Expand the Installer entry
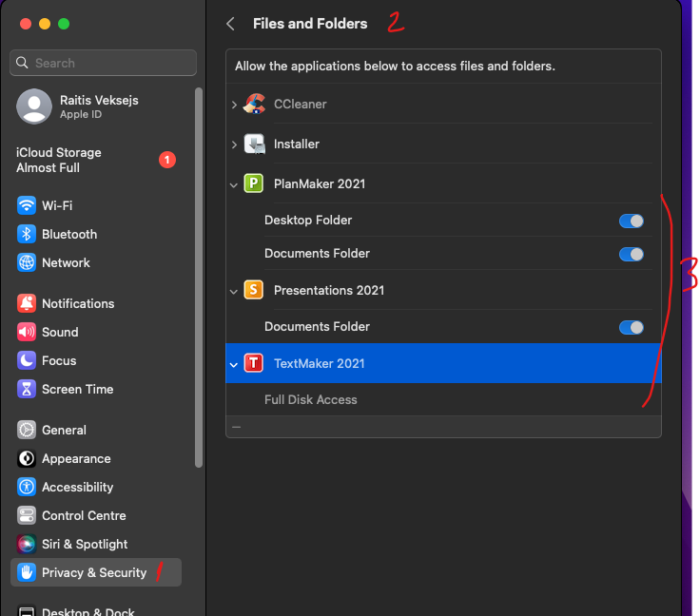Screen dimensions: 700x616 tap(234, 144)
